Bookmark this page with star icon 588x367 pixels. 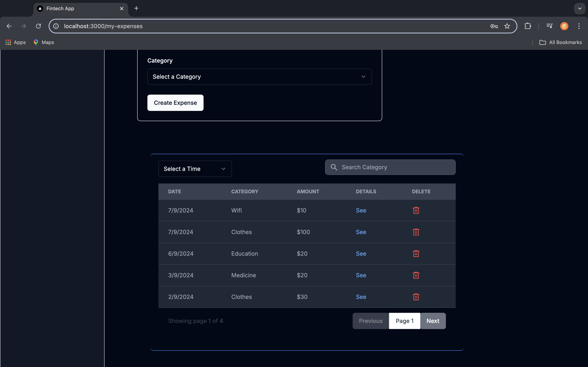(x=507, y=26)
